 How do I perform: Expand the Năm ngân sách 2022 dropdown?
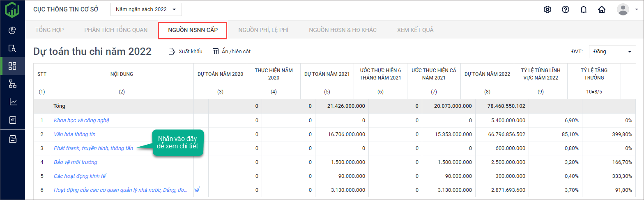(146, 9)
